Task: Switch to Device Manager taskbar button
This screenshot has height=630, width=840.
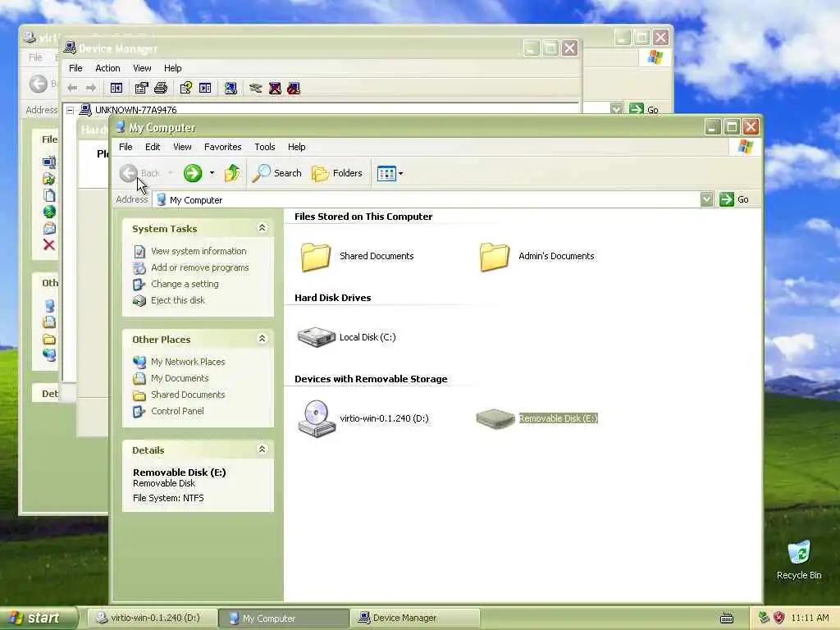Action: pos(415,618)
